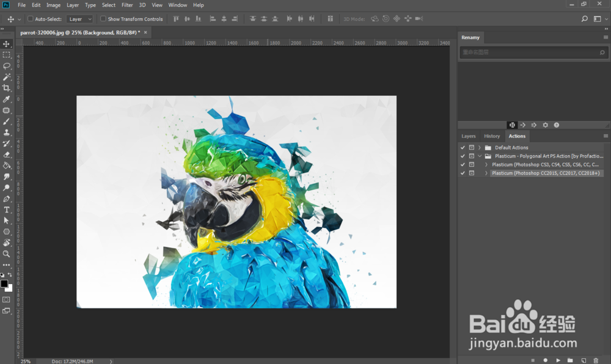Open the Renamy panel menu
The width and height of the screenshot is (611, 364).
[606, 37]
